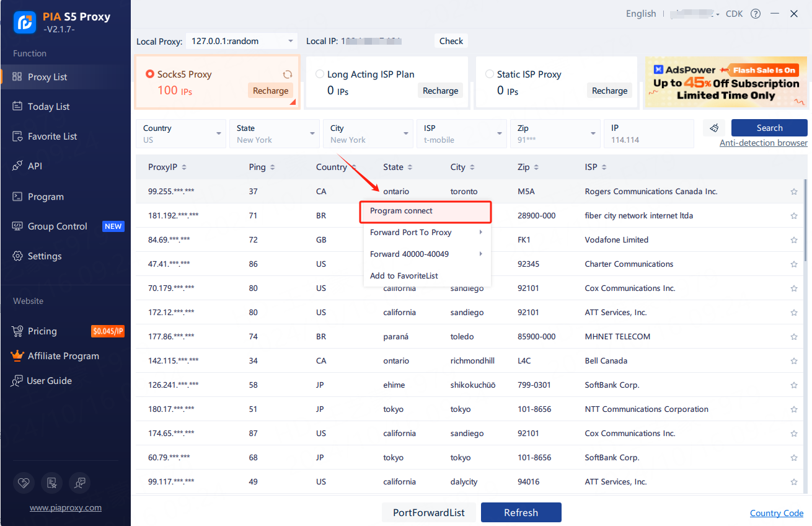Click the CDK option in top bar

click(x=734, y=14)
